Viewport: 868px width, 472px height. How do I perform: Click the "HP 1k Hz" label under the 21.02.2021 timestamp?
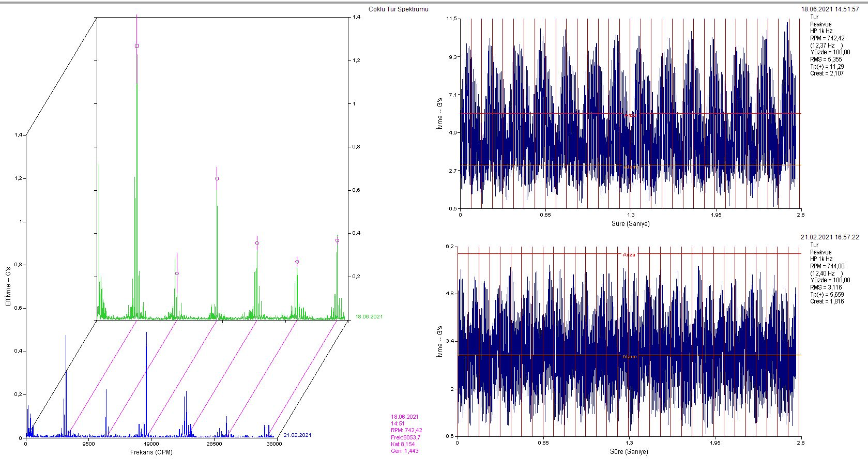[x=821, y=259]
